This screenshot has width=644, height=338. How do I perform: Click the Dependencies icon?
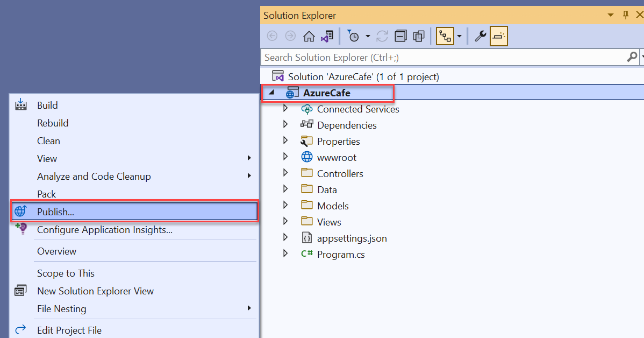(x=307, y=124)
